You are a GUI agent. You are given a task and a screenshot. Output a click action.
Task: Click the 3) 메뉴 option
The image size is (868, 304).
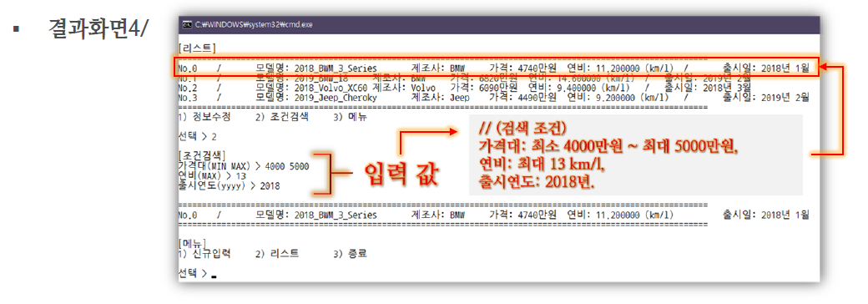point(350,118)
